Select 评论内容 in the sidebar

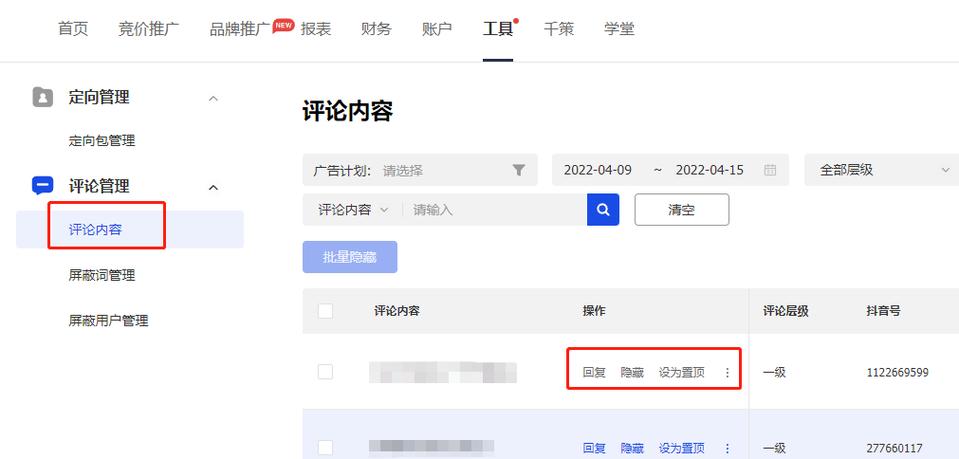130,230
